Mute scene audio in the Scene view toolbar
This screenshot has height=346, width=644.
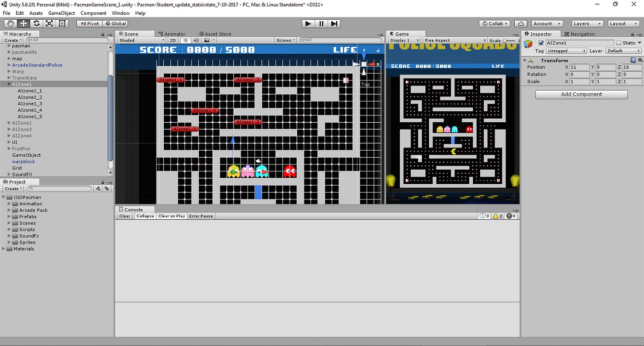[196, 40]
